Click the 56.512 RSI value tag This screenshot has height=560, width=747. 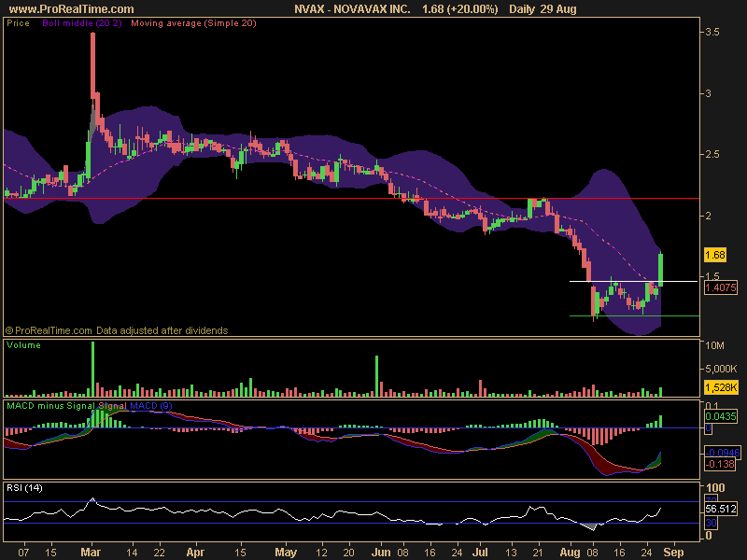click(x=720, y=509)
